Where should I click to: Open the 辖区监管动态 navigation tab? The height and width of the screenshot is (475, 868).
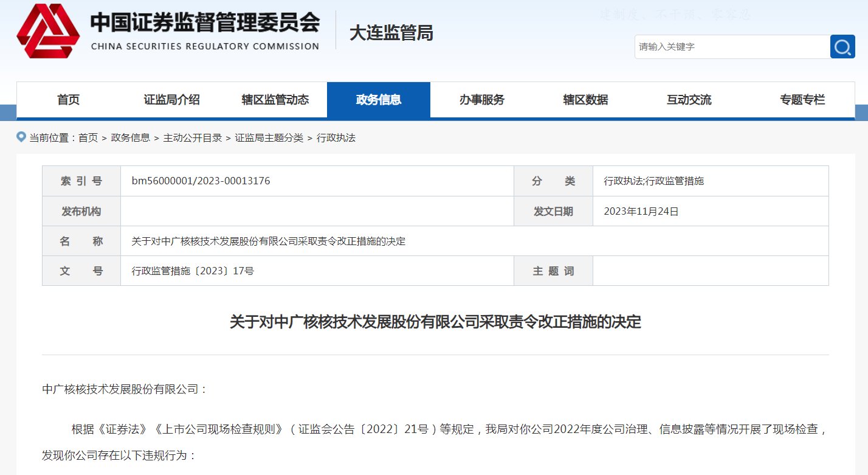click(x=275, y=100)
